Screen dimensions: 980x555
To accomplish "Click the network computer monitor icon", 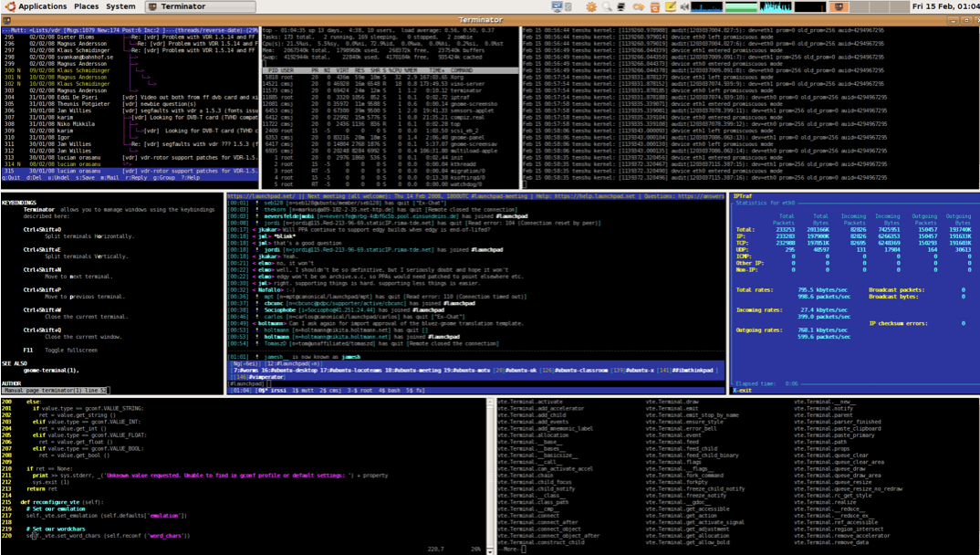I will point(557,7).
